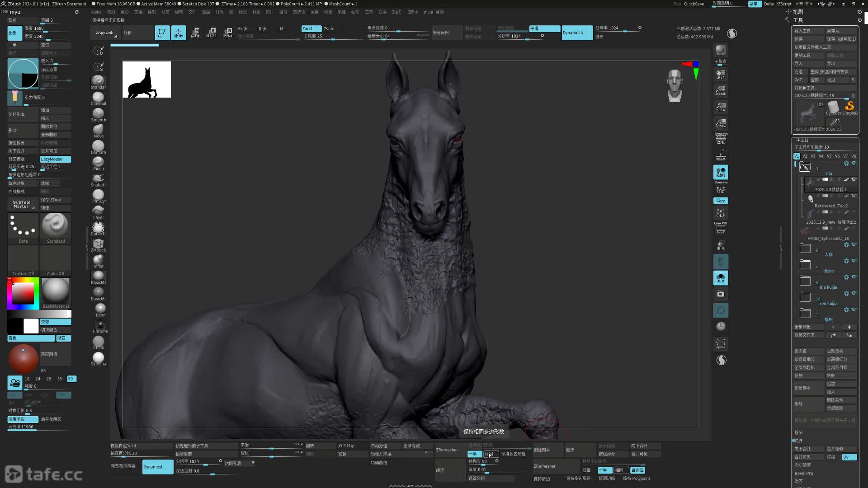Toggle Zsub sculpting mode
Screen dimensions: 868x488
click(x=329, y=28)
